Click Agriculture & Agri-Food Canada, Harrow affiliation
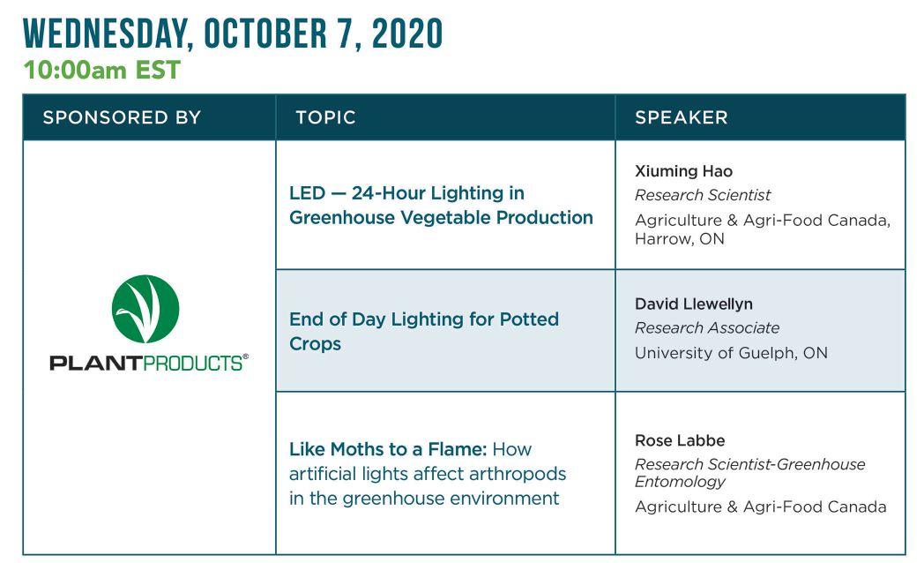Image resolution: width=924 pixels, height=563 pixels. coord(762,229)
